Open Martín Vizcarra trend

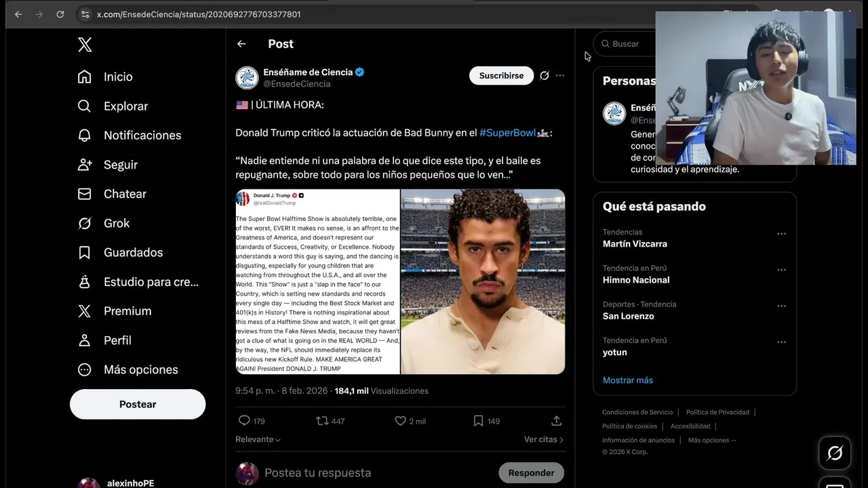click(635, 244)
